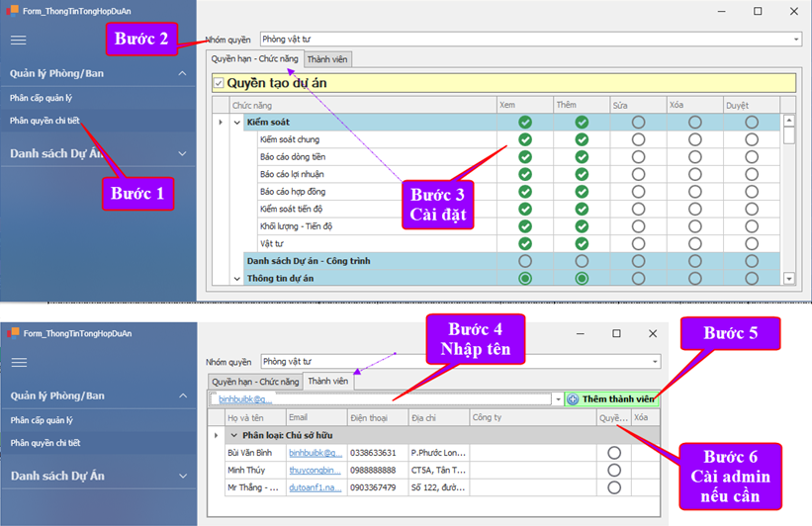Screen dimensions: 812x526
Task: Click the scroll-down arrow of the permissions grid
Action: pyautogui.click(x=788, y=279)
